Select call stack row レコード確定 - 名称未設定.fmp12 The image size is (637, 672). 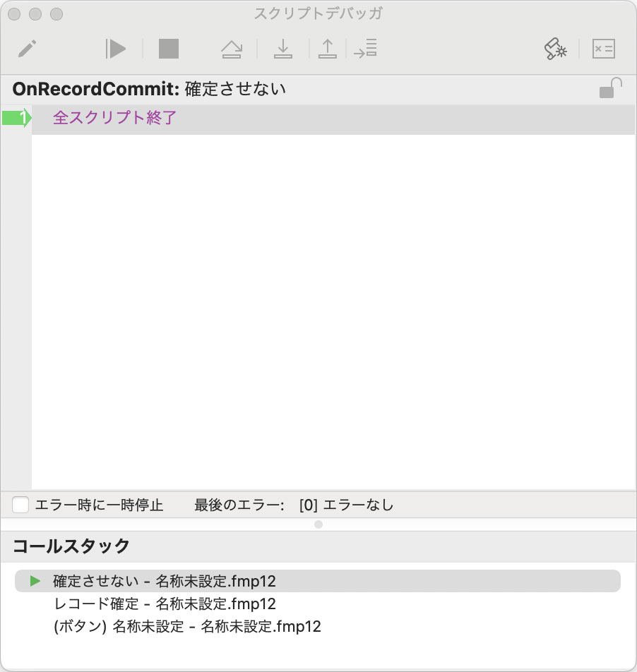click(318, 604)
